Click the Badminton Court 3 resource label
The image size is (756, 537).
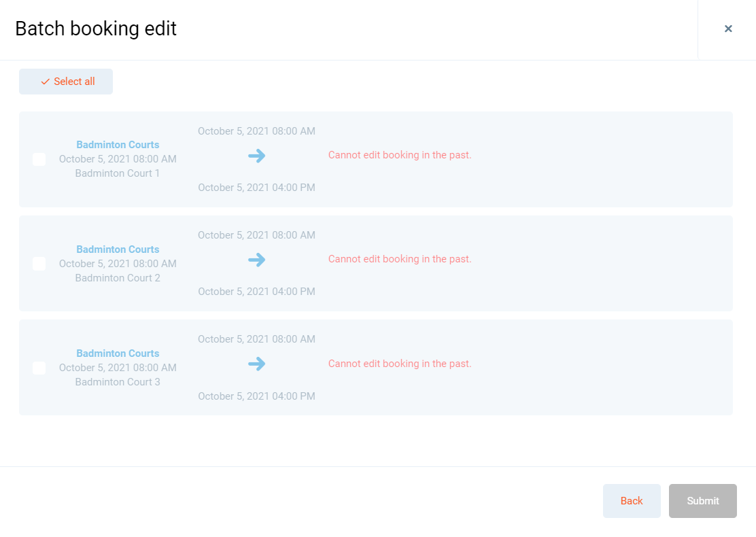coord(118,382)
